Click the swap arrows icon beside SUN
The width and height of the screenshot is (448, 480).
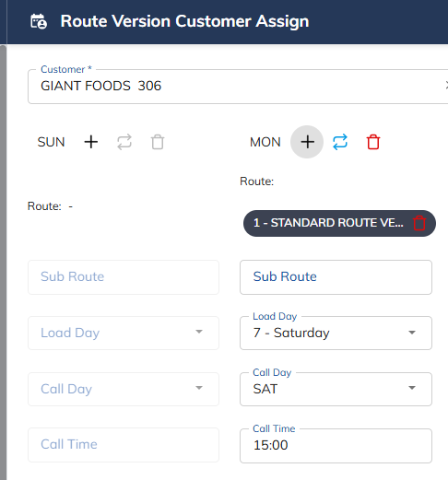(124, 142)
